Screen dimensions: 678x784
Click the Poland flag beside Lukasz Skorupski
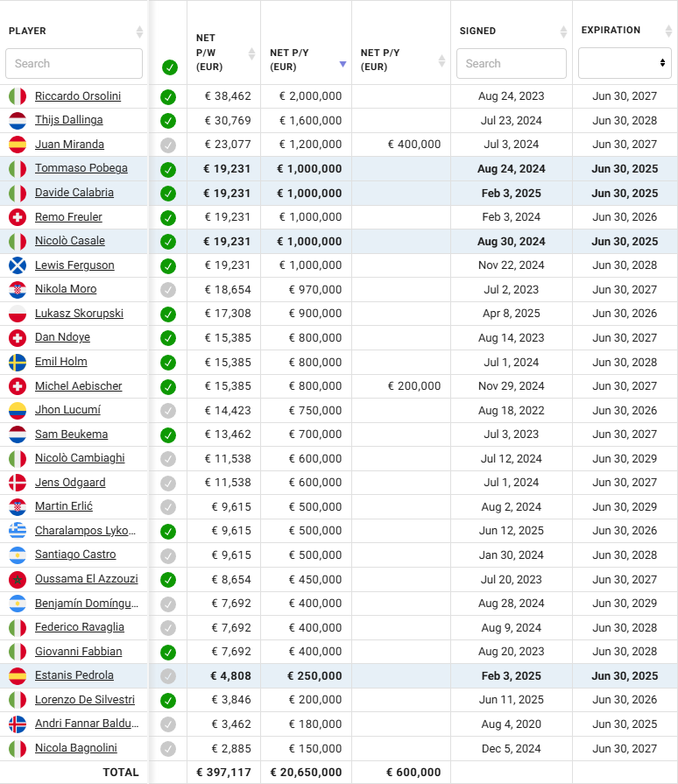(x=18, y=314)
